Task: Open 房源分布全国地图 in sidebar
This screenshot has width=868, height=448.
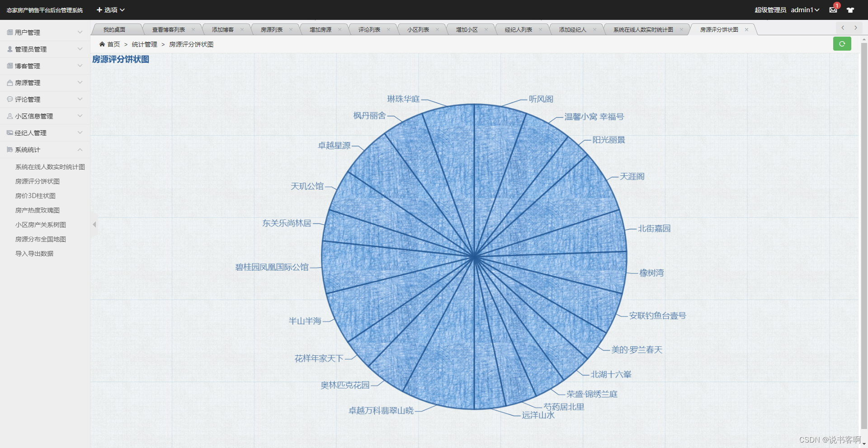Action: 41,239
